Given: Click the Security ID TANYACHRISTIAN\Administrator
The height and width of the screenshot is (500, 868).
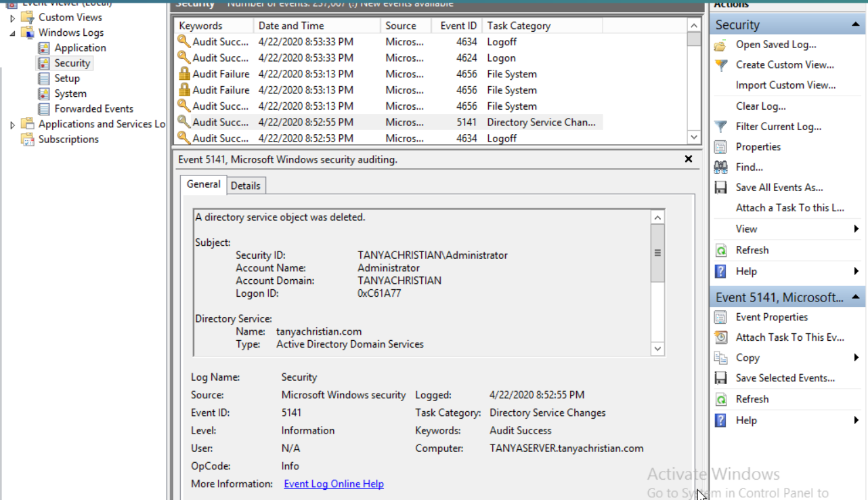Looking at the screenshot, I should pyautogui.click(x=433, y=255).
